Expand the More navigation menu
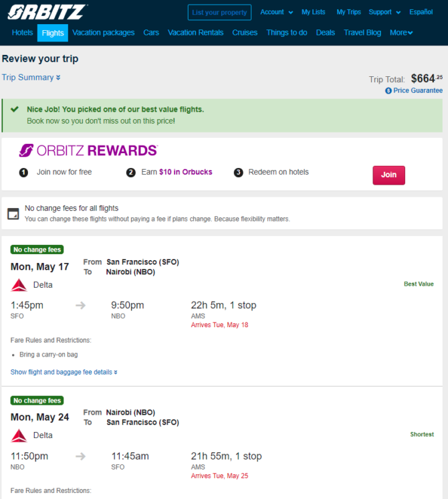This screenshot has height=499, width=448. click(401, 33)
